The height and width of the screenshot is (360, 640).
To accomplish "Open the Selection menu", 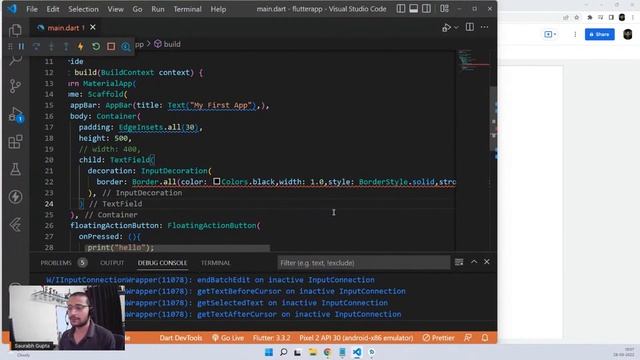I will (x=83, y=9).
